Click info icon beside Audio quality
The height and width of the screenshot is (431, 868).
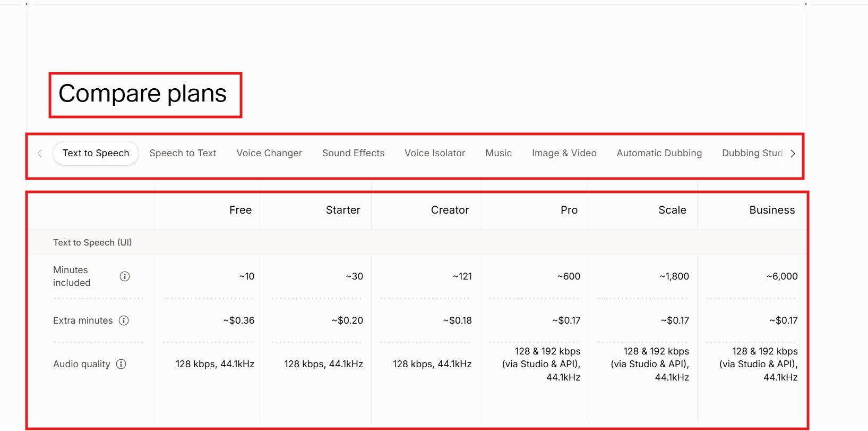[121, 364]
